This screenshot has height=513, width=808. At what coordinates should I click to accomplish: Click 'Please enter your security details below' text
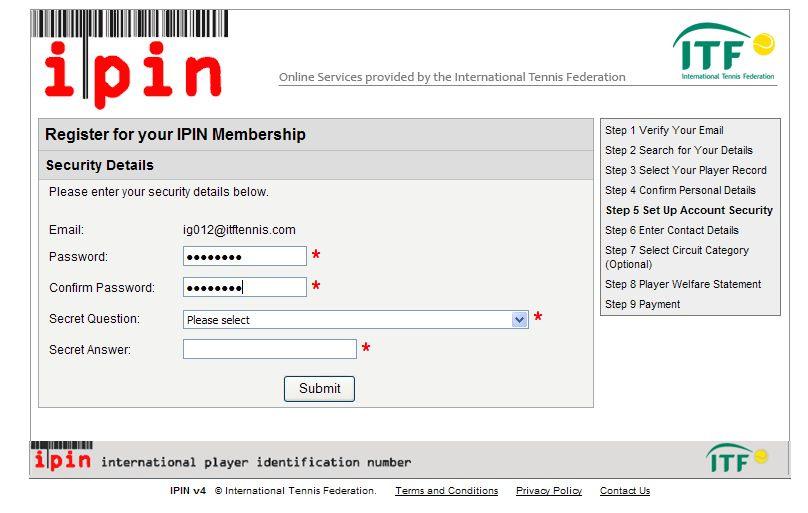pyautogui.click(x=159, y=192)
